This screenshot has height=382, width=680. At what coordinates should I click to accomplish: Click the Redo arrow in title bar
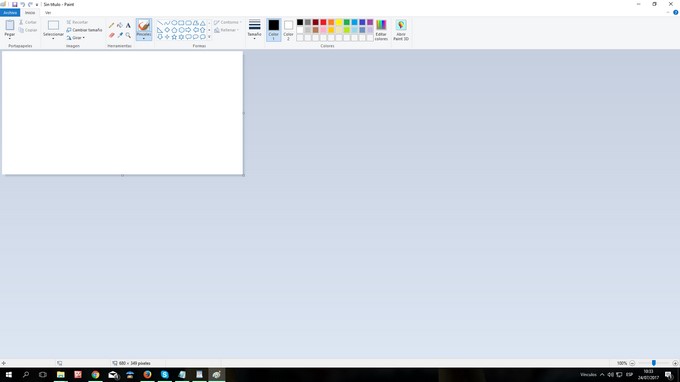click(30, 4)
